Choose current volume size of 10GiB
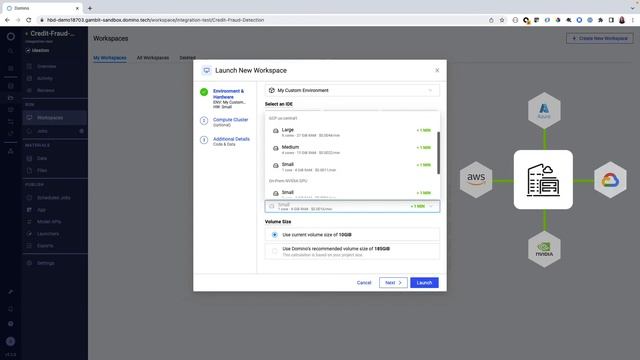640x360 pixels. tap(352, 235)
